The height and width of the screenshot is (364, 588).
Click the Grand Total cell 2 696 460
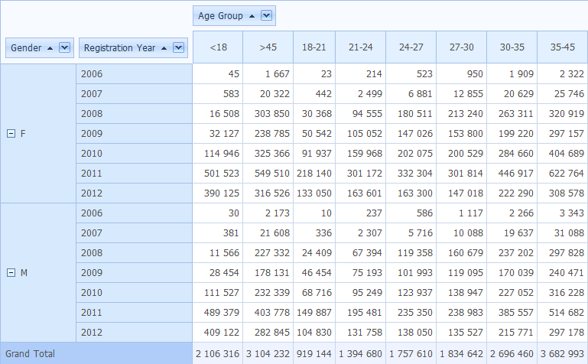point(512,353)
